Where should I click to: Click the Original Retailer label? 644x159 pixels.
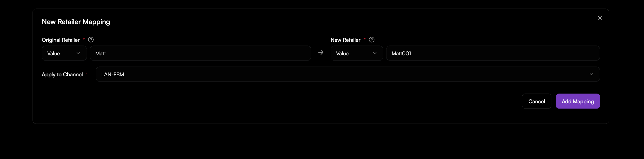tap(61, 40)
